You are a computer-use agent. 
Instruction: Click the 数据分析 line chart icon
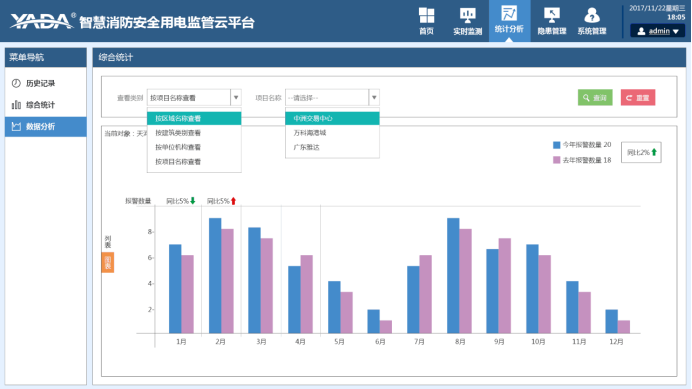[x=16, y=126]
